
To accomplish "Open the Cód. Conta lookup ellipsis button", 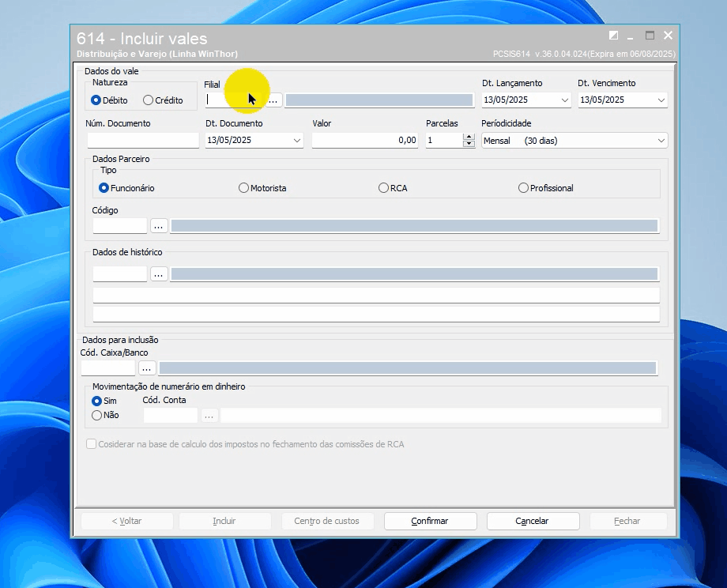I will pyautogui.click(x=209, y=416).
